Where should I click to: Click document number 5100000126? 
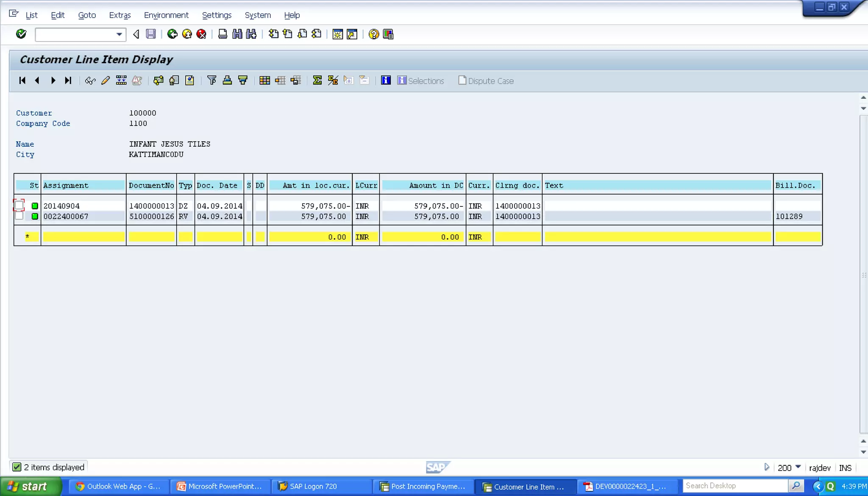pyautogui.click(x=151, y=216)
